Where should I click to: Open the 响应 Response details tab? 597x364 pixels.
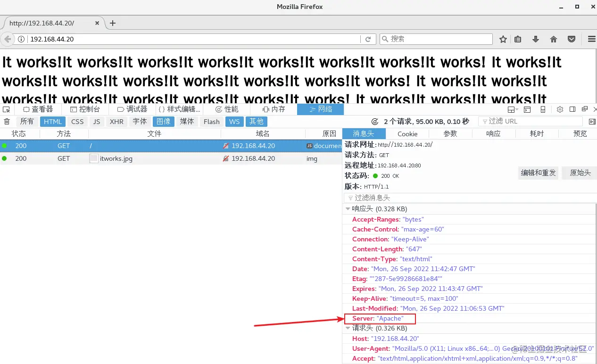point(493,134)
